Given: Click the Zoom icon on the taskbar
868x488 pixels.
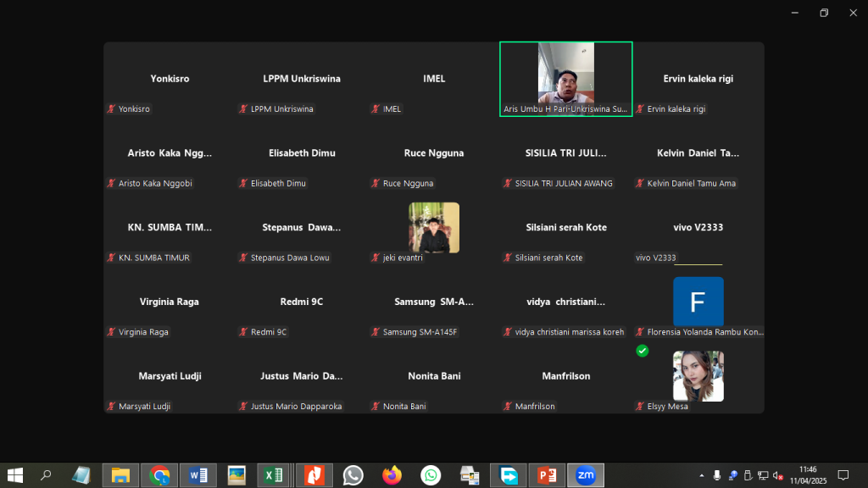Looking at the screenshot, I should click(586, 475).
